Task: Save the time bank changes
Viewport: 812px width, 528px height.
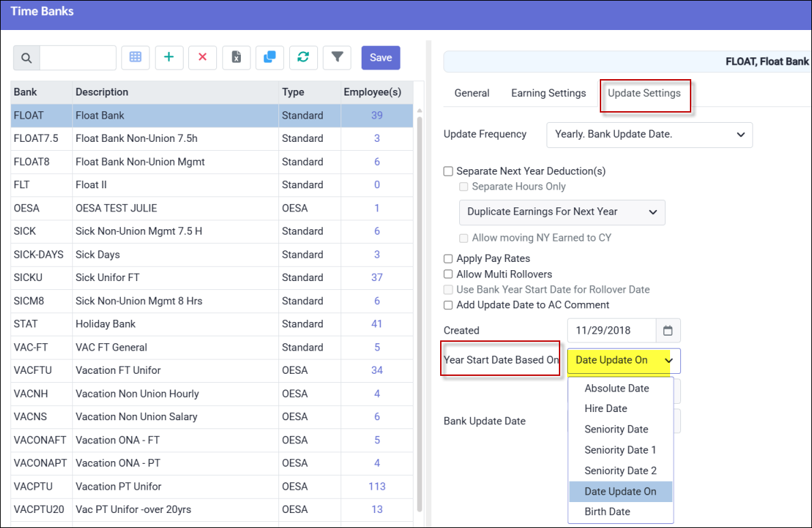Action: [x=381, y=57]
